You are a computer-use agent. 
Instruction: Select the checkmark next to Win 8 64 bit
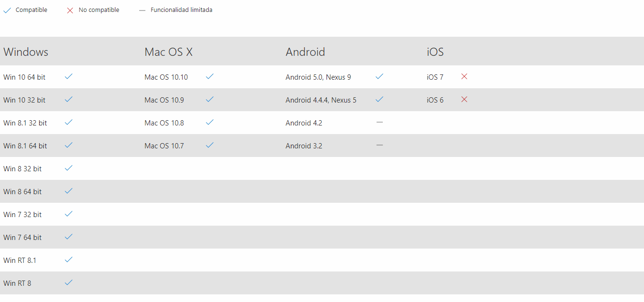[x=69, y=191]
